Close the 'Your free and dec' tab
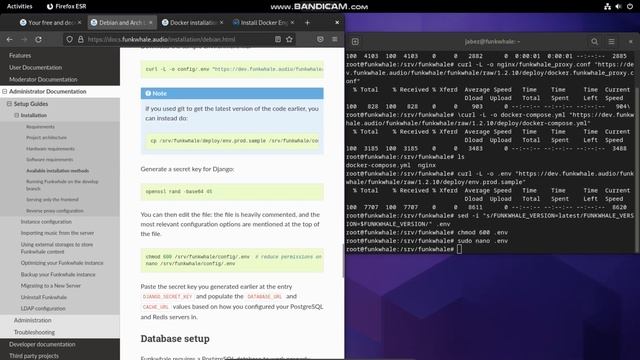640x360 pixels. click(80, 22)
